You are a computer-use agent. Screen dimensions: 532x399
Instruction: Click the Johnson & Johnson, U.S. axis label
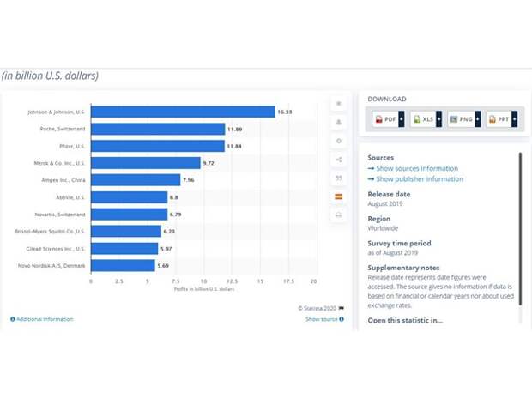click(57, 112)
